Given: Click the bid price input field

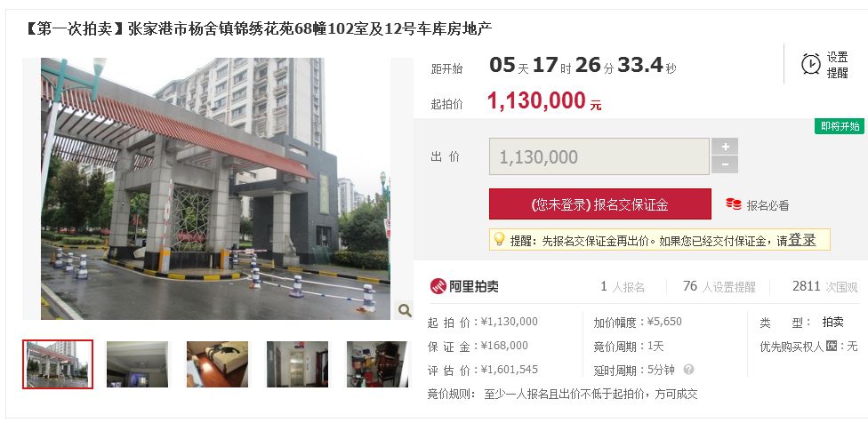Looking at the screenshot, I should click(x=599, y=156).
